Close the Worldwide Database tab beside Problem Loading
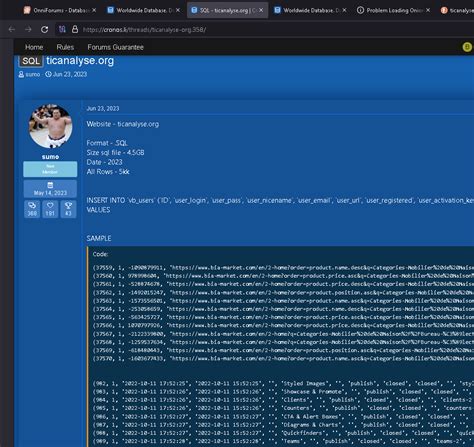This screenshot has height=447, width=474. pyautogui.click(x=345, y=10)
